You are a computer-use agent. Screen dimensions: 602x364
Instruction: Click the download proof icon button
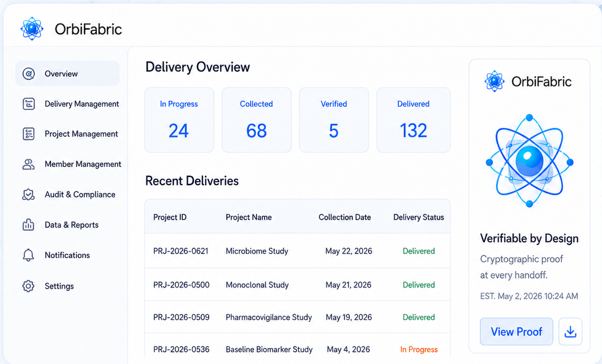pyautogui.click(x=570, y=331)
